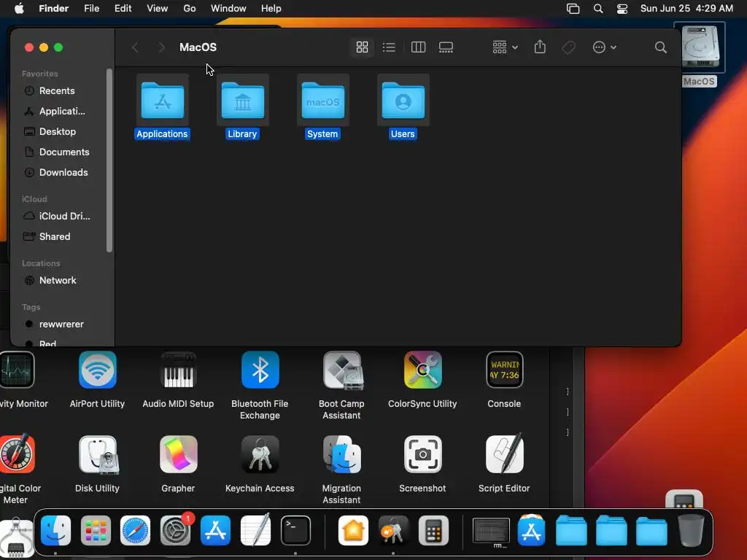747x560 pixels.
Task: Click the date and time clock
Action: click(x=686, y=8)
